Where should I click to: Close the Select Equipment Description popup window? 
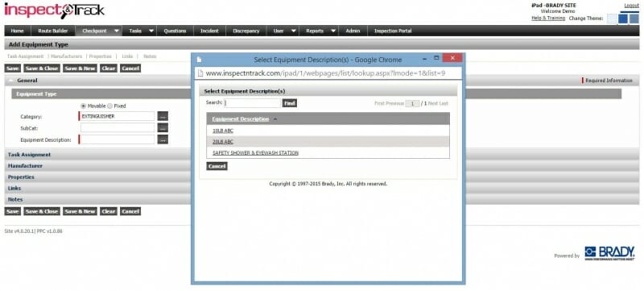click(452, 58)
